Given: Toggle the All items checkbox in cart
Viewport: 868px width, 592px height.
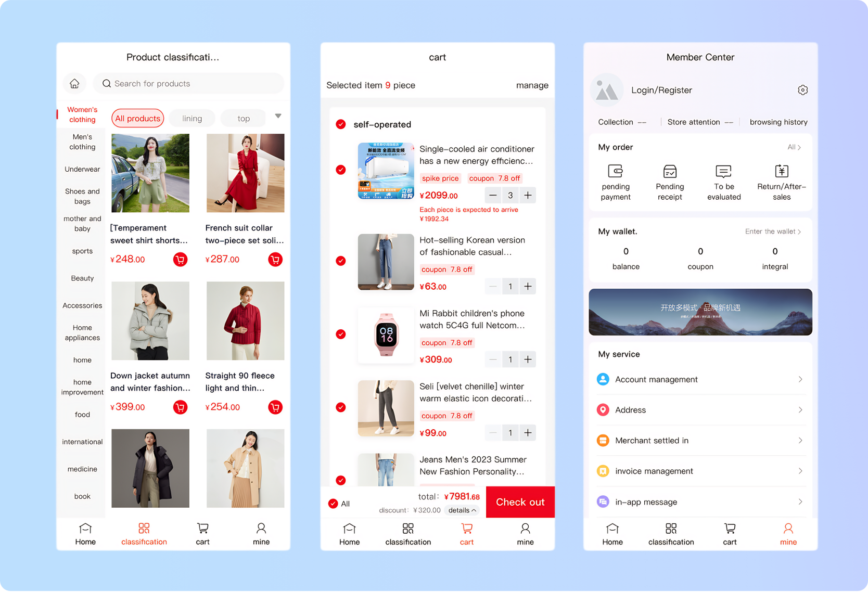Looking at the screenshot, I should click(333, 504).
